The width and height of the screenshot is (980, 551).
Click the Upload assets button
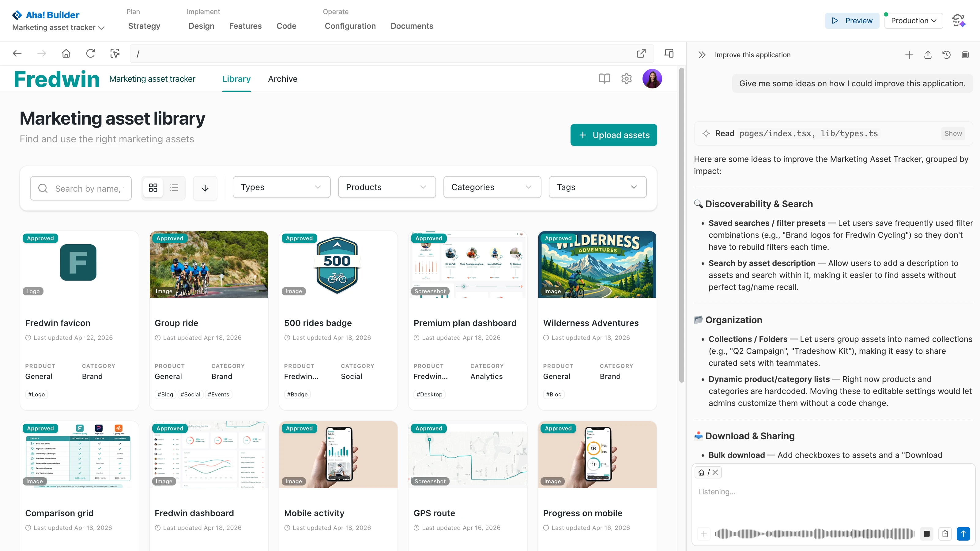[x=614, y=135]
